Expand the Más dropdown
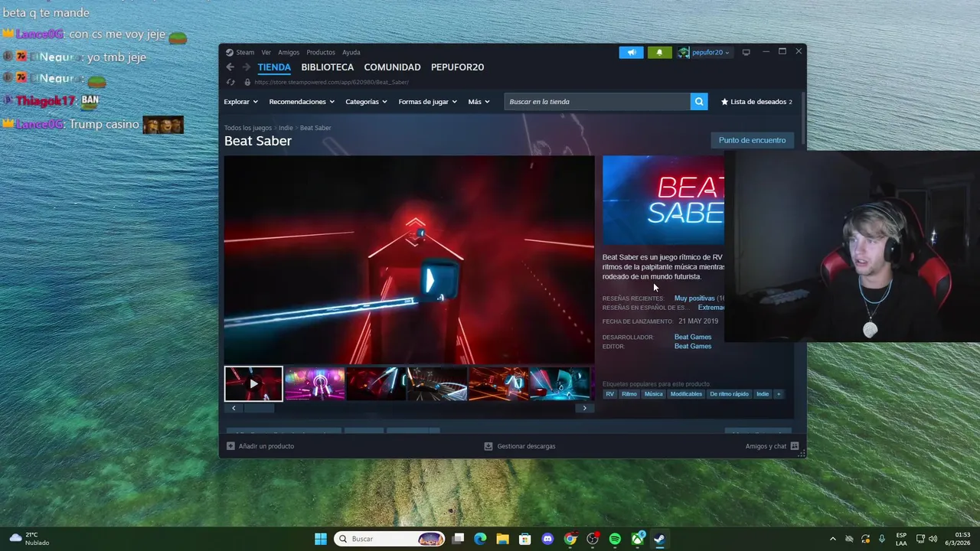The height and width of the screenshot is (551, 980). tap(479, 102)
